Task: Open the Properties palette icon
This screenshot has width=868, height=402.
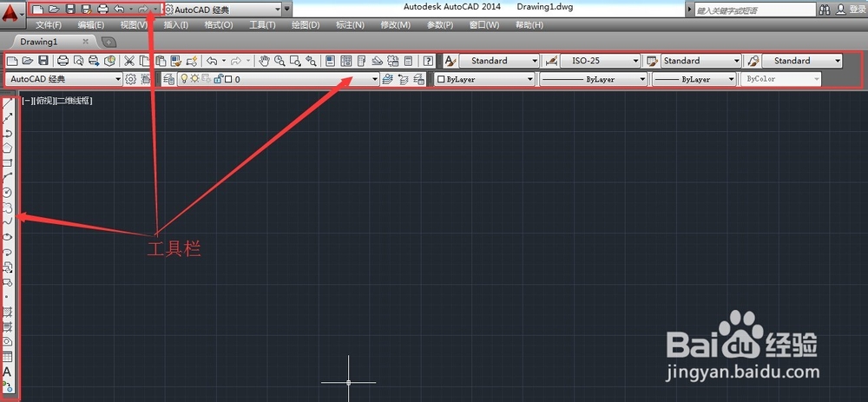Action: [x=331, y=61]
